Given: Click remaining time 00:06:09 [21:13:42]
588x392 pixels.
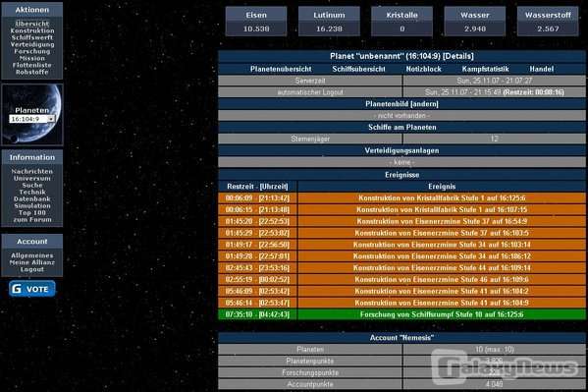Looking at the screenshot, I should 257,197.
